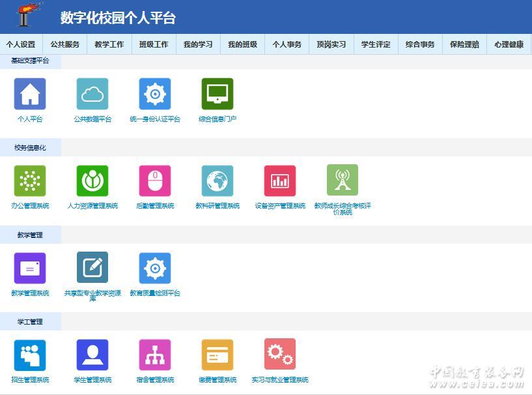Click the 实习与就业管理系统 text link

click(x=280, y=380)
